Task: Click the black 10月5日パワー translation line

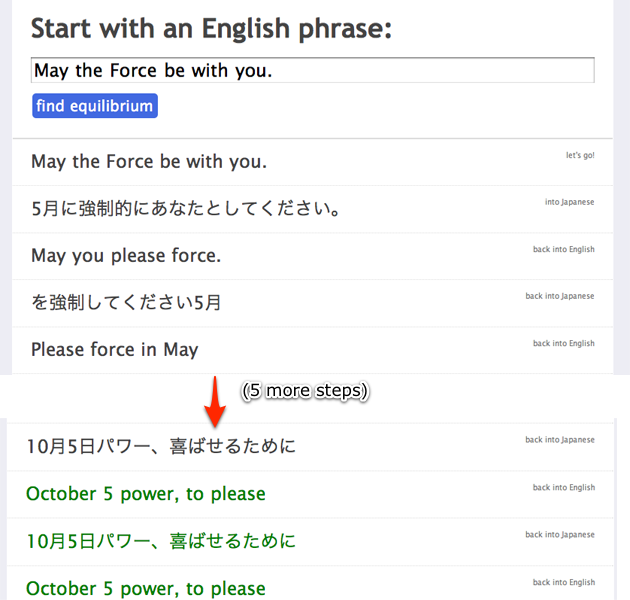Action: (x=161, y=446)
